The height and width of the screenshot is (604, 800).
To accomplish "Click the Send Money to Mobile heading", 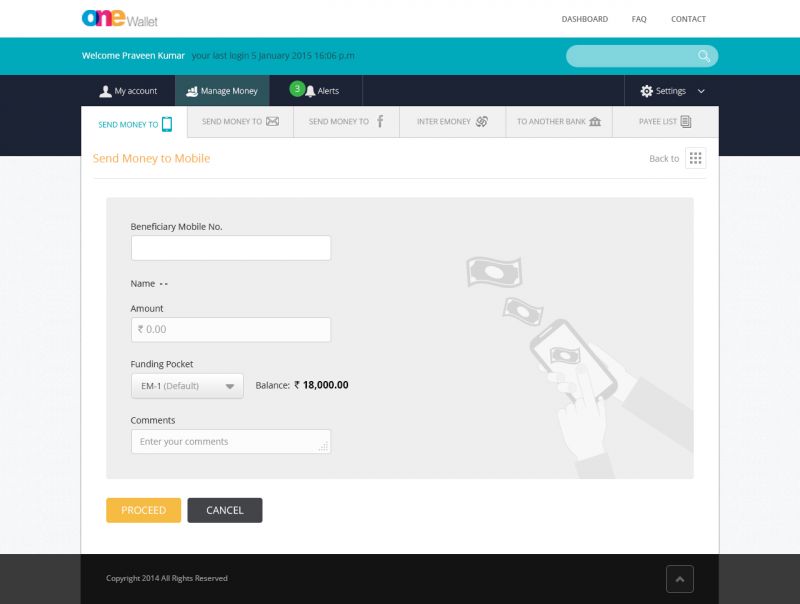I will tap(151, 159).
